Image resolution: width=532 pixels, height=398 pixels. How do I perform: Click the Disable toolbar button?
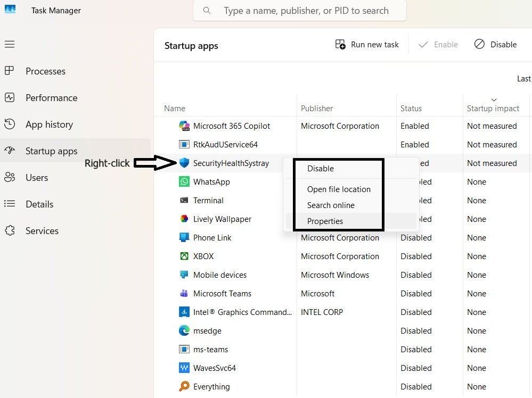[x=495, y=44]
